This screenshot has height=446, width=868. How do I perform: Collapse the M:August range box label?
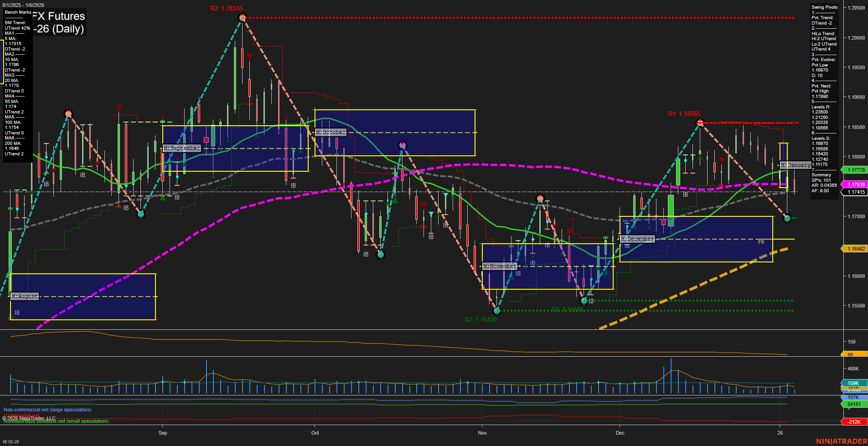tap(25, 296)
